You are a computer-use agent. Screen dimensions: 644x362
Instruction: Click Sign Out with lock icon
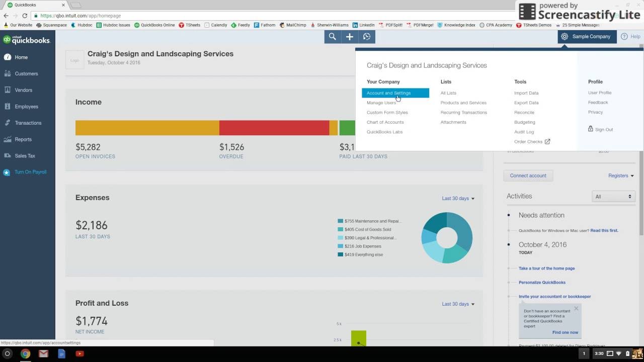click(x=601, y=129)
